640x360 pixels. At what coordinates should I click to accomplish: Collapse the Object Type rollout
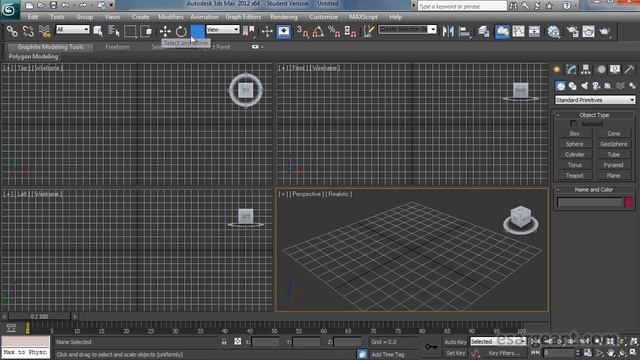coord(594,115)
